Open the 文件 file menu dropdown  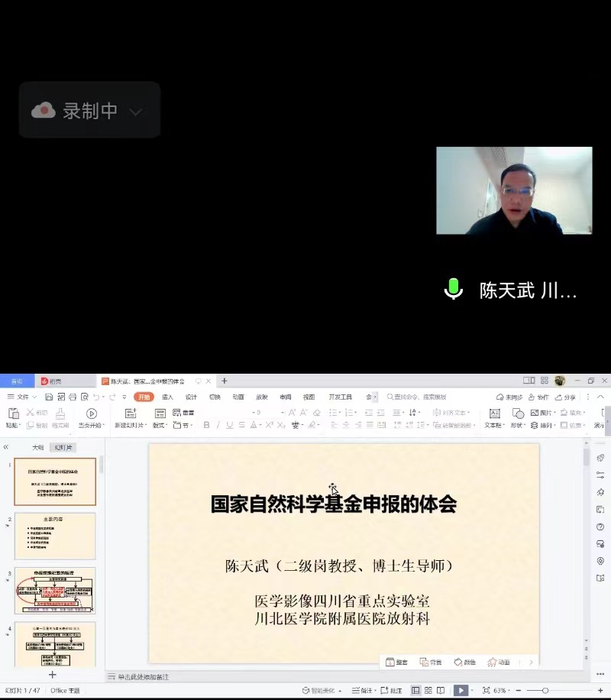[23, 397]
